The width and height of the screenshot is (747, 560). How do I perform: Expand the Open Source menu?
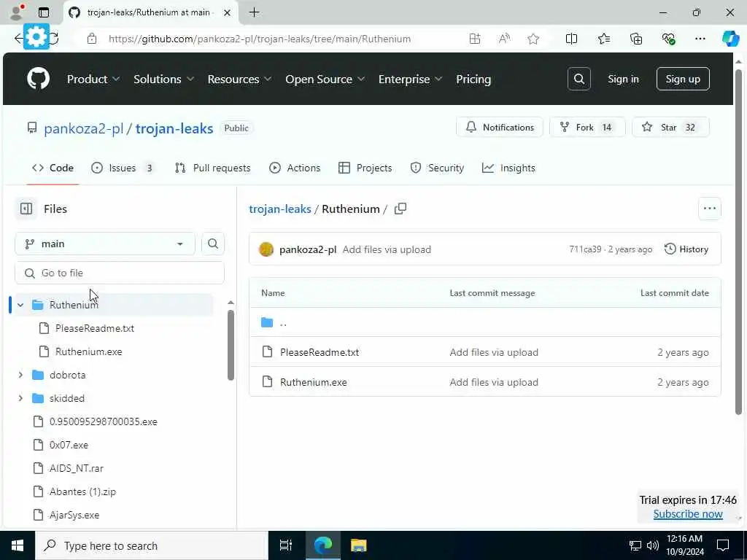pos(325,79)
